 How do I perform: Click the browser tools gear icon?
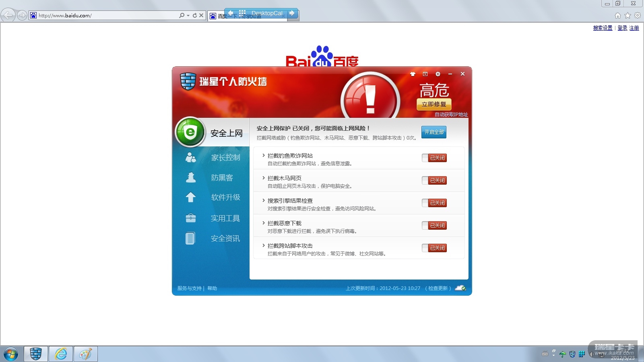point(638,15)
